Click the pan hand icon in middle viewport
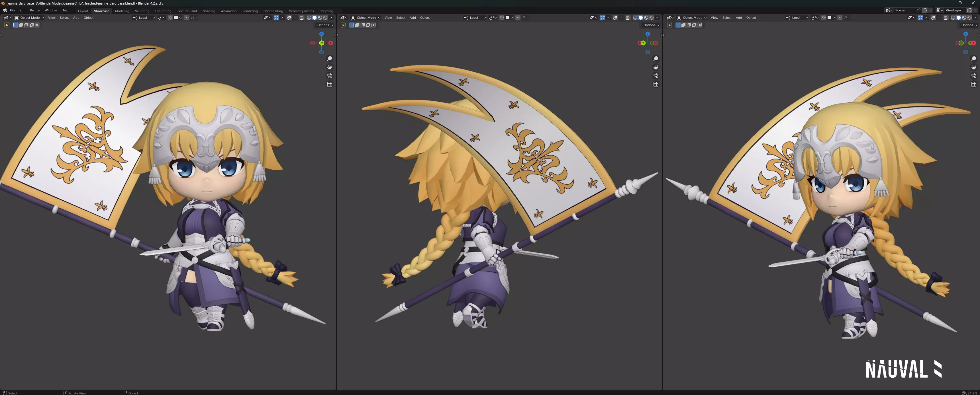The height and width of the screenshot is (395, 980). coord(656,67)
